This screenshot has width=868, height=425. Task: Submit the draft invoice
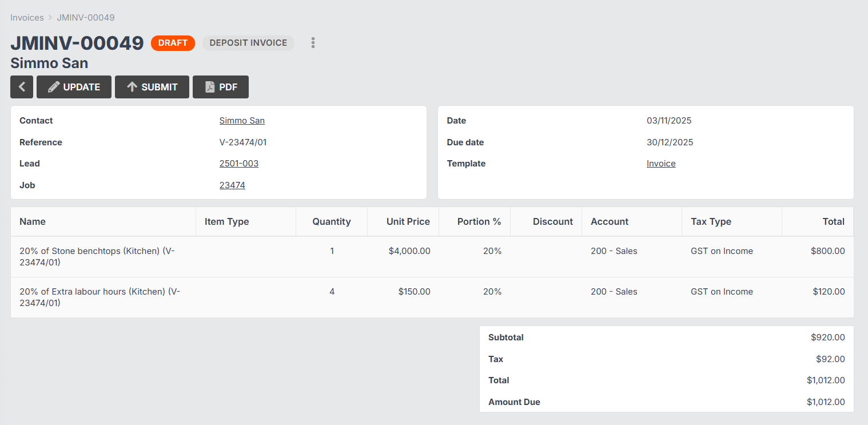point(152,87)
